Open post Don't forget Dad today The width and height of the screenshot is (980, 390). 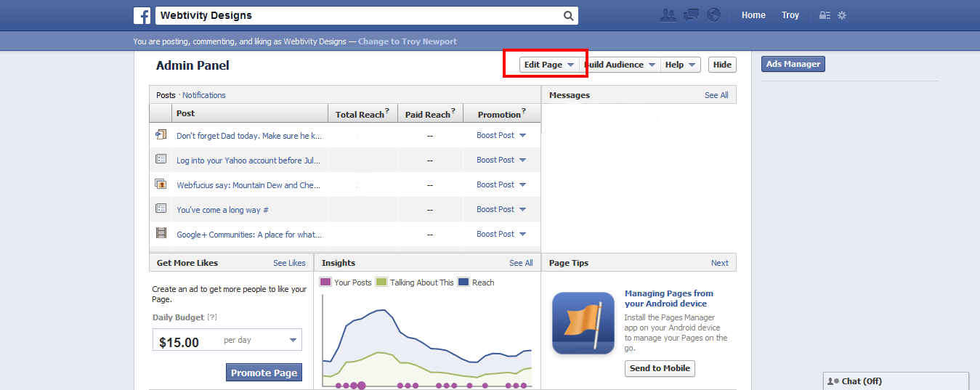click(249, 136)
